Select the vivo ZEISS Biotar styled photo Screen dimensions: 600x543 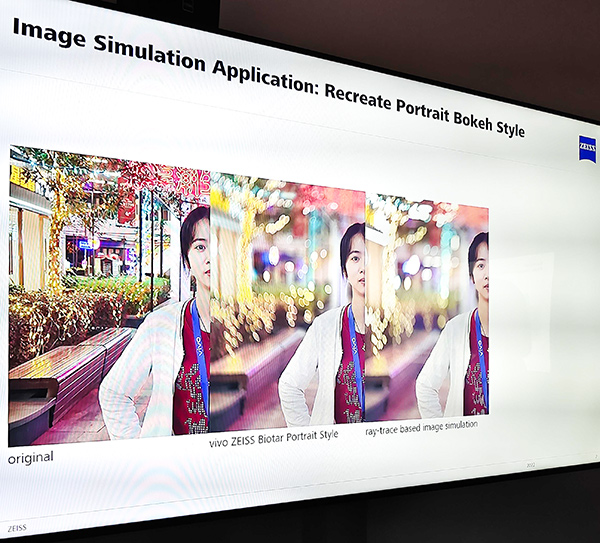[x=288, y=302]
